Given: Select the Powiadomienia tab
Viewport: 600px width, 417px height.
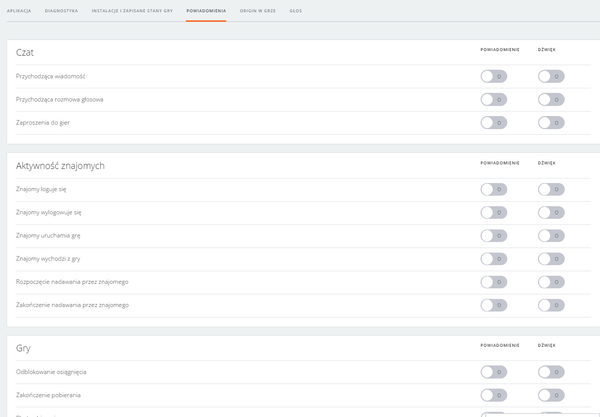Looking at the screenshot, I should [205, 9].
